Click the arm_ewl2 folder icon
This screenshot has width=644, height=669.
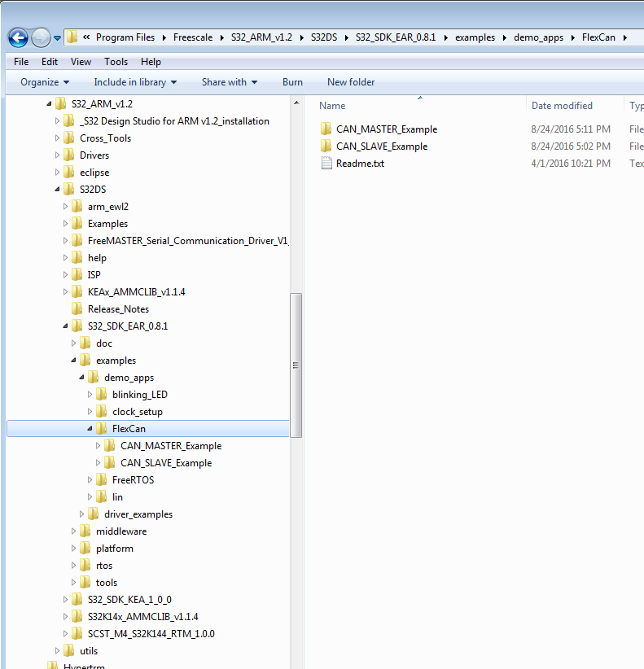tap(77, 206)
